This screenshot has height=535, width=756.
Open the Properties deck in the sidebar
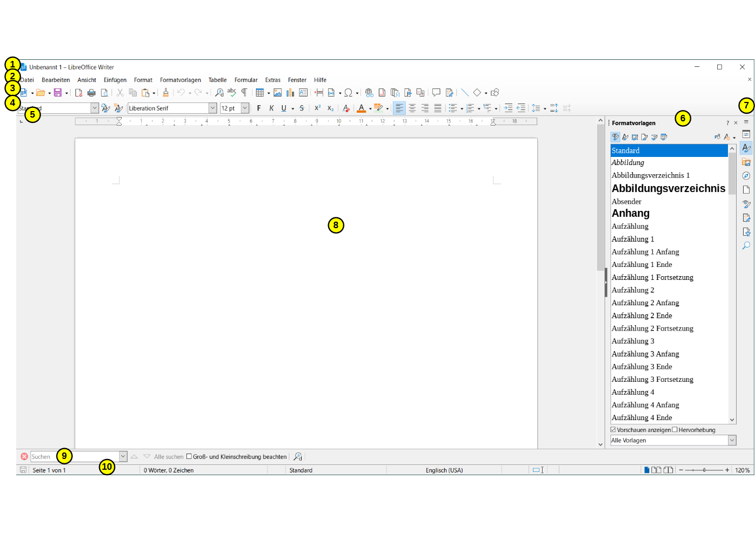pos(746,134)
